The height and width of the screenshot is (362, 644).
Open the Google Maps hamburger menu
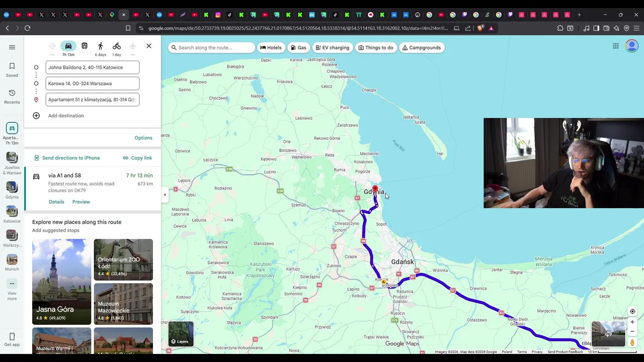point(12,47)
